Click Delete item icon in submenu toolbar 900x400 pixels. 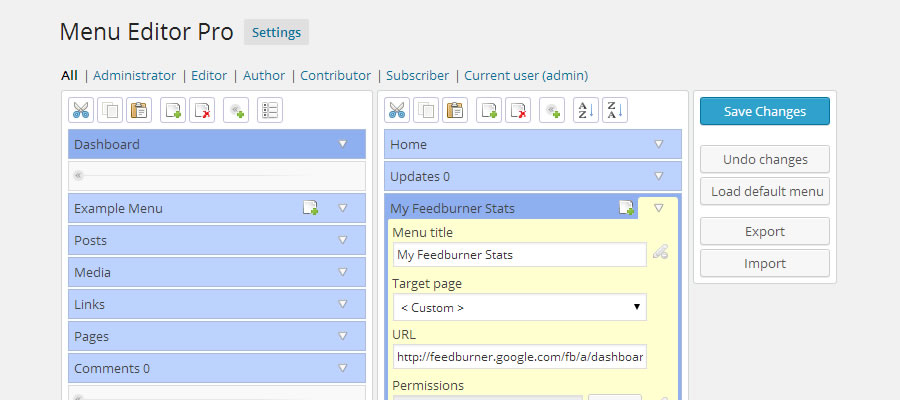(518, 110)
